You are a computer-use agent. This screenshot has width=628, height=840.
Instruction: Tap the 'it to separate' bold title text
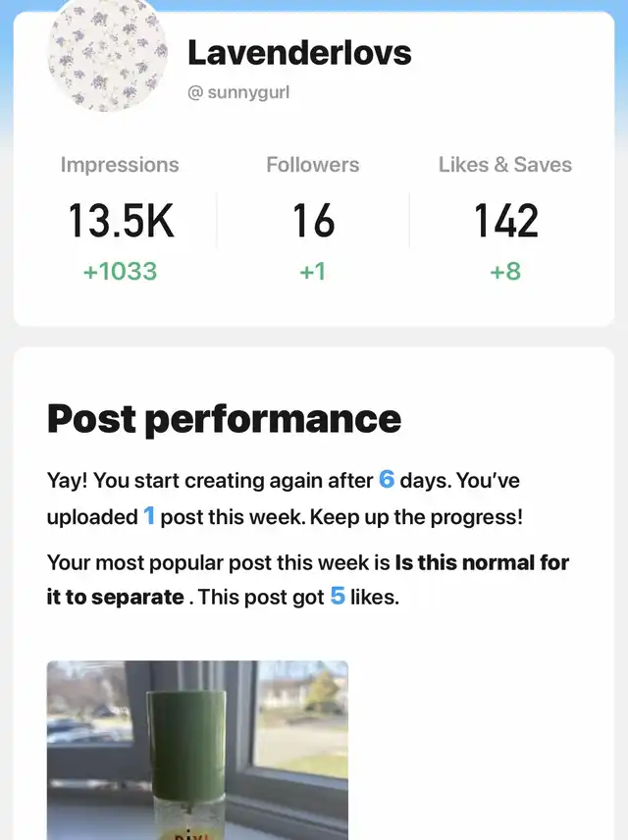[115, 597]
